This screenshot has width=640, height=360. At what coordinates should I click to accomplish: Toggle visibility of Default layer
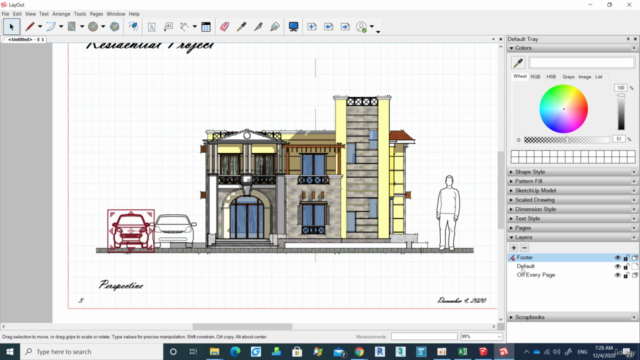tap(617, 267)
